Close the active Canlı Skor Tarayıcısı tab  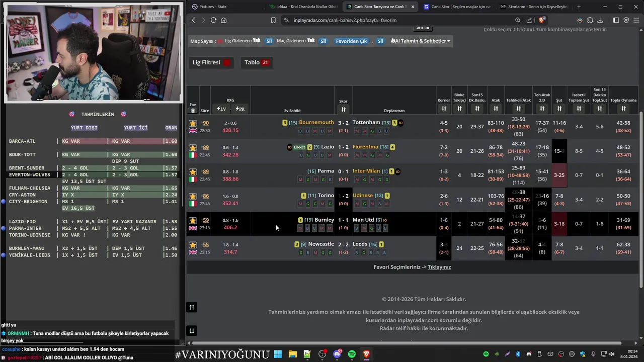pyautogui.click(x=413, y=7)
